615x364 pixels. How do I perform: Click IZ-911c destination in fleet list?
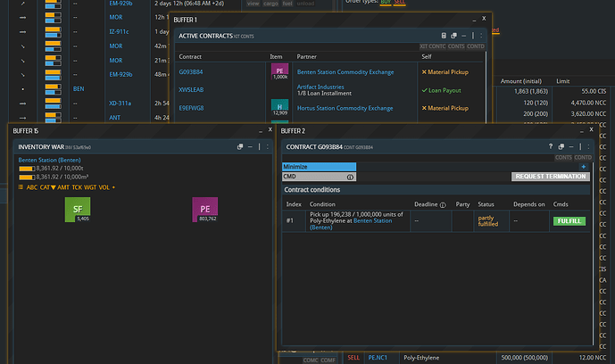click(119, 32)
